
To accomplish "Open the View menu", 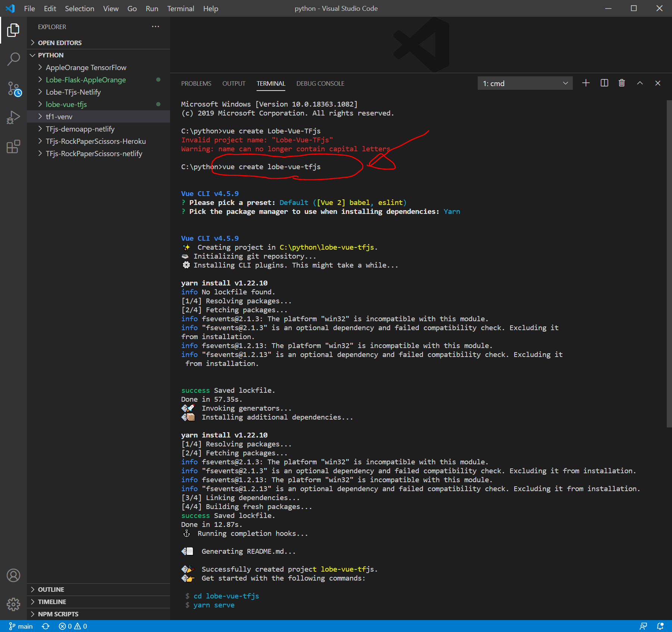I will pyautogui.click(x=111, y=9).
